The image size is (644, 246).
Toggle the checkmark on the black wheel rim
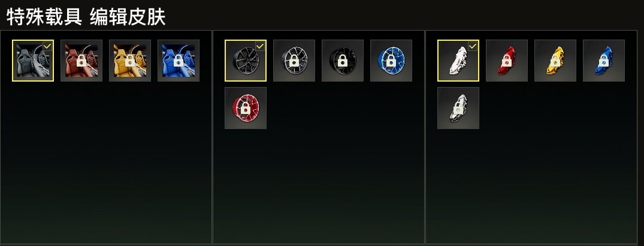click(x=261, y=46)
